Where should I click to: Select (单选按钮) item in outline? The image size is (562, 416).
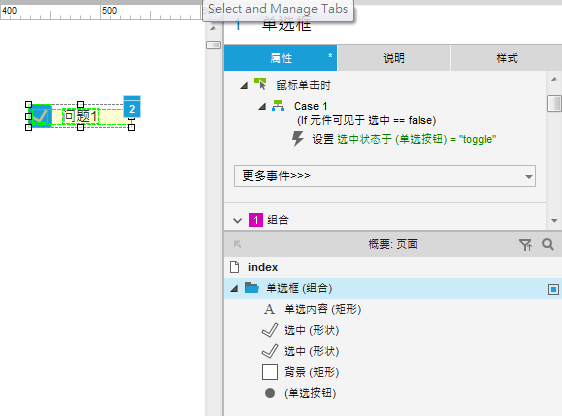tap(310, 393)
